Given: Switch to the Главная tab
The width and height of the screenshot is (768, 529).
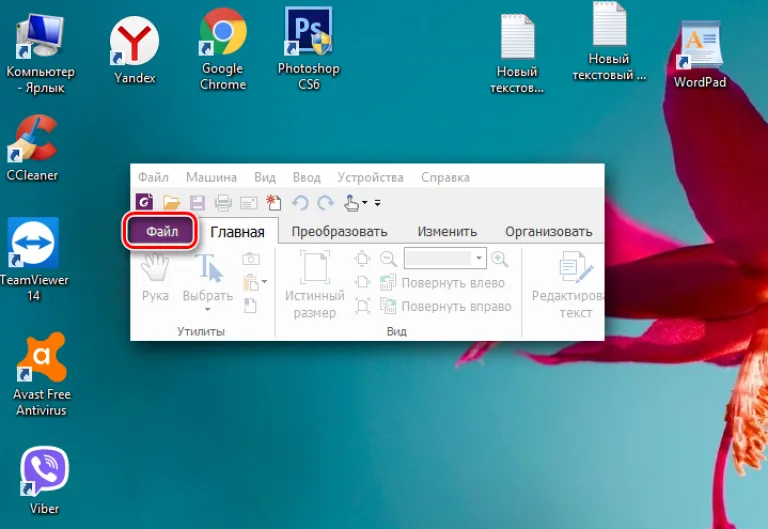Looking at the screenshot, I should coord(238,232).
